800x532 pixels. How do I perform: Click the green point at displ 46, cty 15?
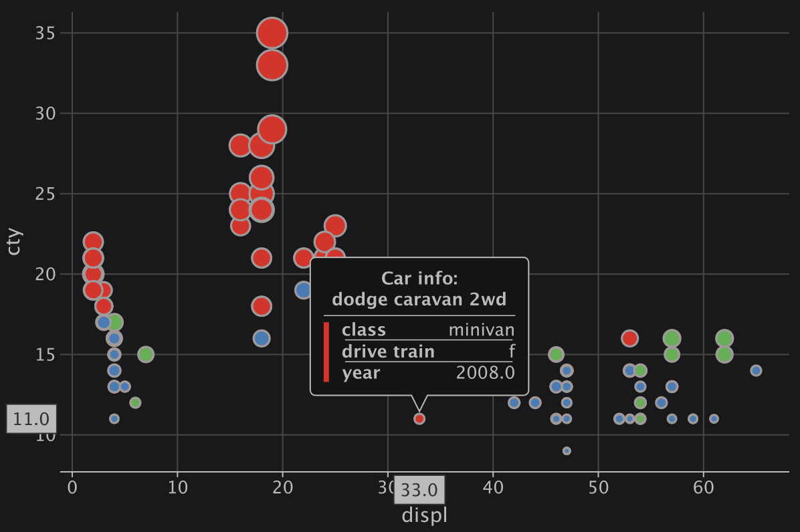click(x=556, y=354)
